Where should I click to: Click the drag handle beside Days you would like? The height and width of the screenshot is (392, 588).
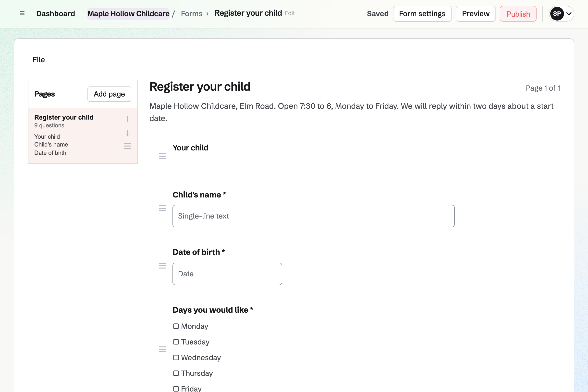(x=162, y=349)
